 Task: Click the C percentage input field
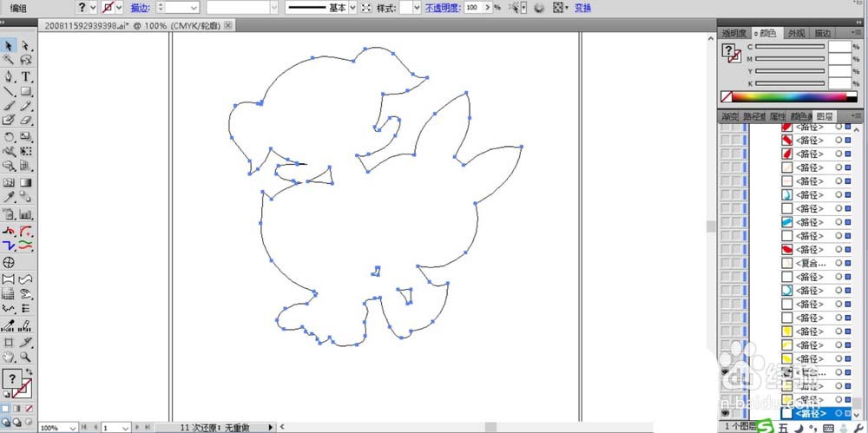click(x=839, y=47)
